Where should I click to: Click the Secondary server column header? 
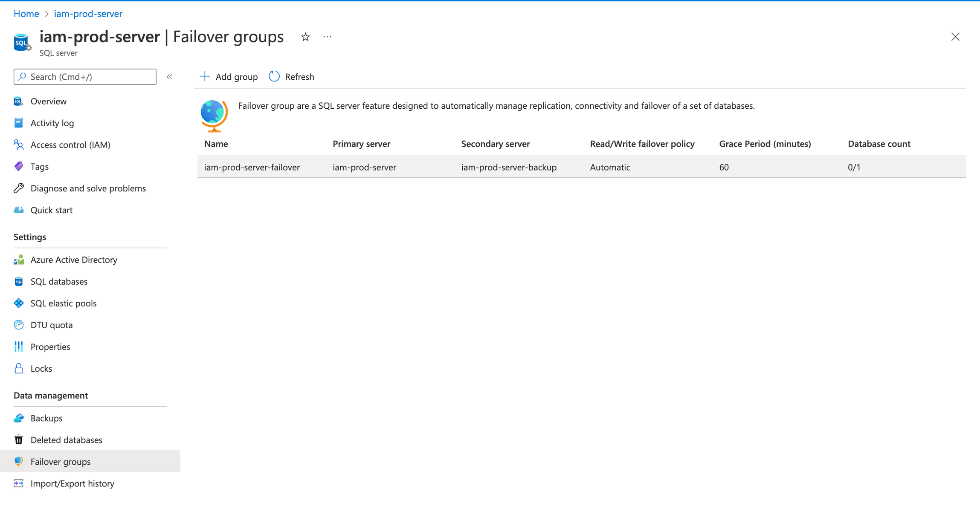click(x=496, y=144)
